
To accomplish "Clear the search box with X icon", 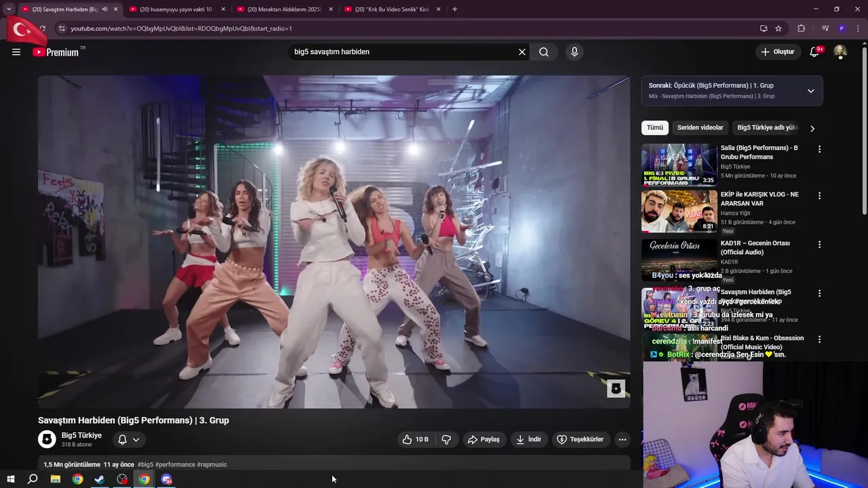I will pos(522,52).
